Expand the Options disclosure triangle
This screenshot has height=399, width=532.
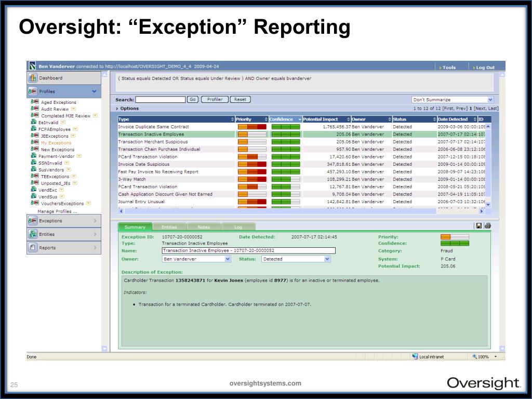117,109
